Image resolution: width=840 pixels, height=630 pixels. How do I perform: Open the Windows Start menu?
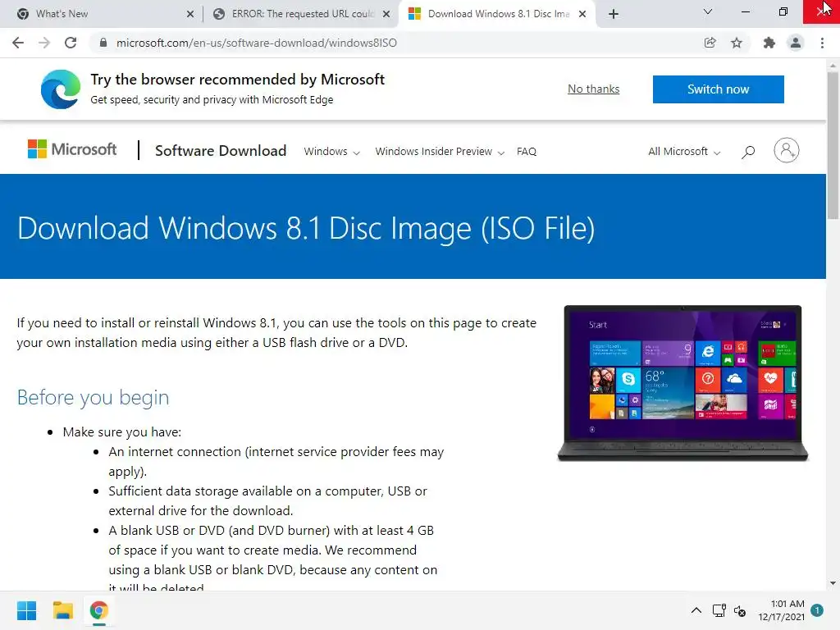[27, 610]
